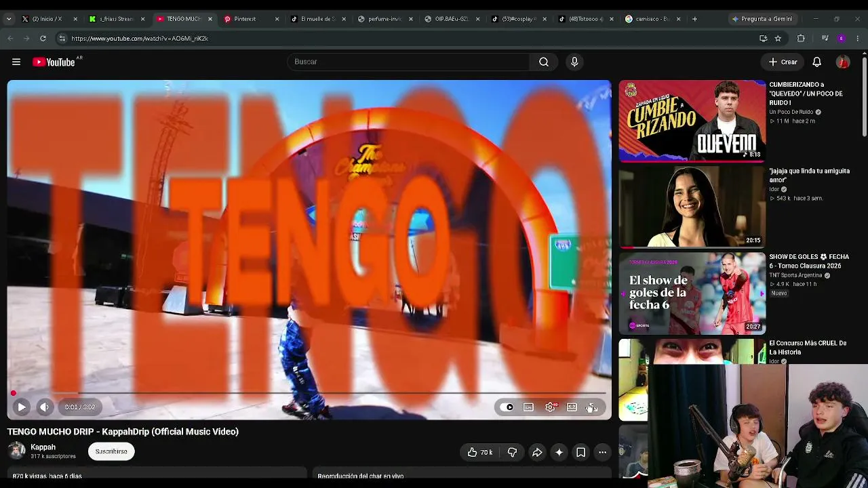Dislike the video
The height and width of the screenshot is (488, 868).
pos(512,452)
